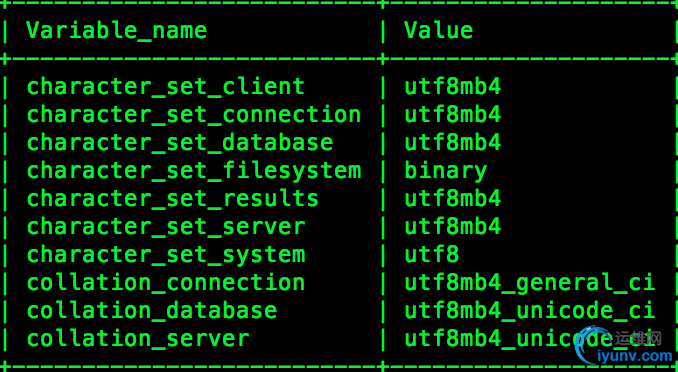Select the character_set_client variable name

pos(166,87)
